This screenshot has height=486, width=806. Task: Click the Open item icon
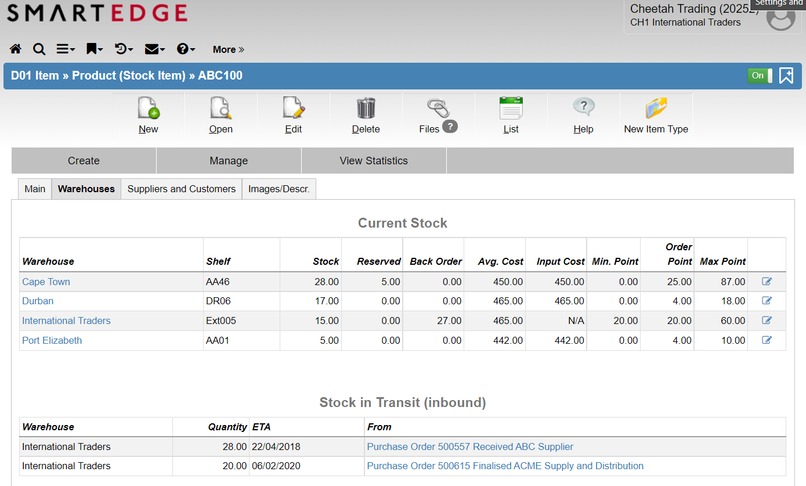click(x=221, y=108)
